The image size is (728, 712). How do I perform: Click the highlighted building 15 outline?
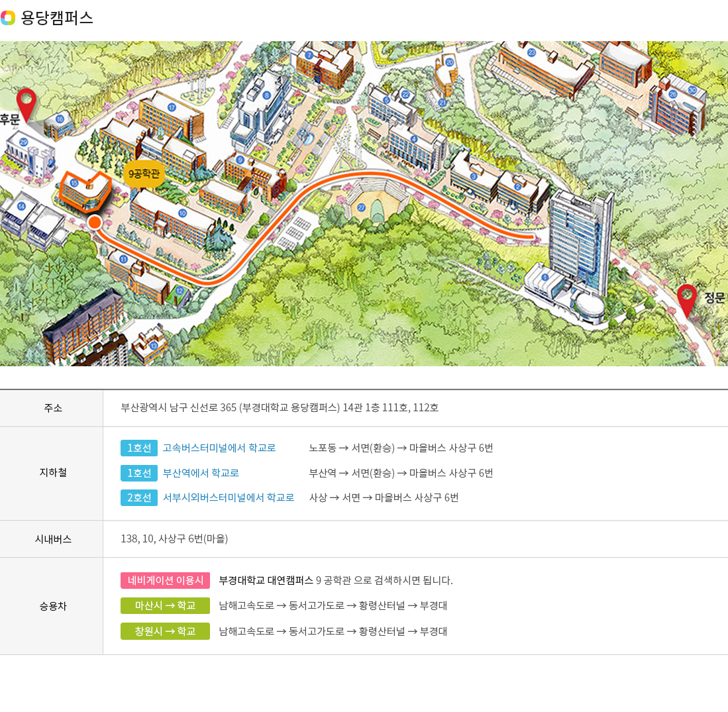[x=83, y=191]
